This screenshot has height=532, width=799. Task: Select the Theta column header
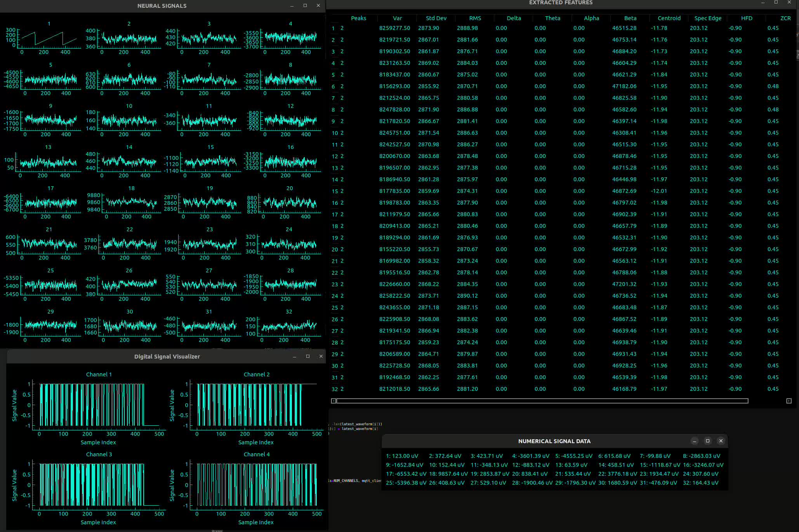pyautogui.click(x=552, y=18)
